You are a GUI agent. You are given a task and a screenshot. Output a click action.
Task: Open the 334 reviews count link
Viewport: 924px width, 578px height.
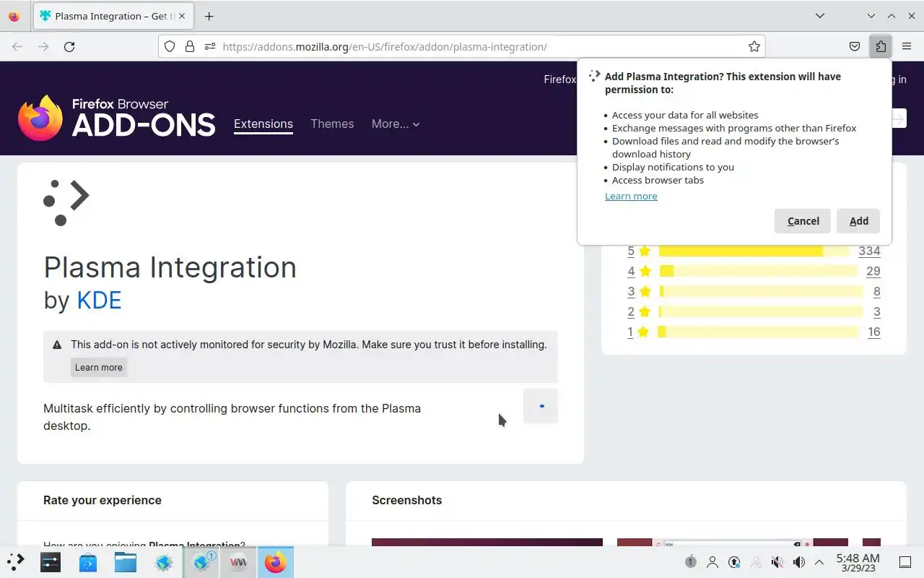click(869, 251)
